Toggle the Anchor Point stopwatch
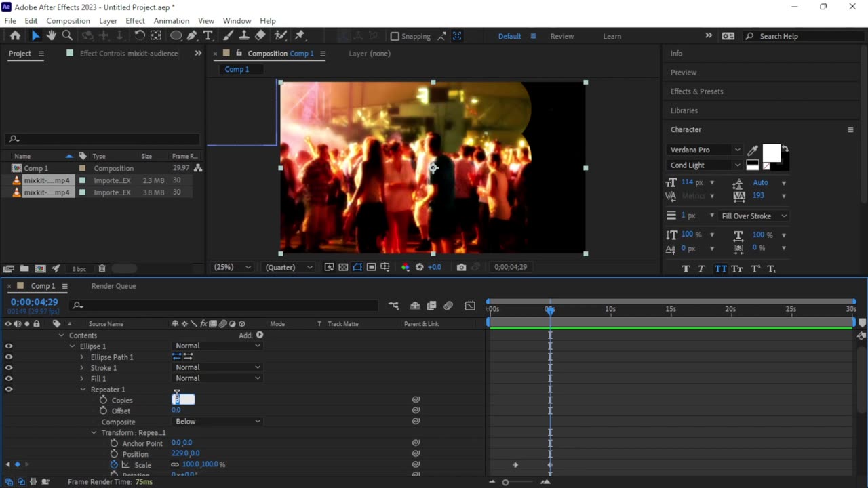This screenshot has height=488, width=868. coord(114,443)
